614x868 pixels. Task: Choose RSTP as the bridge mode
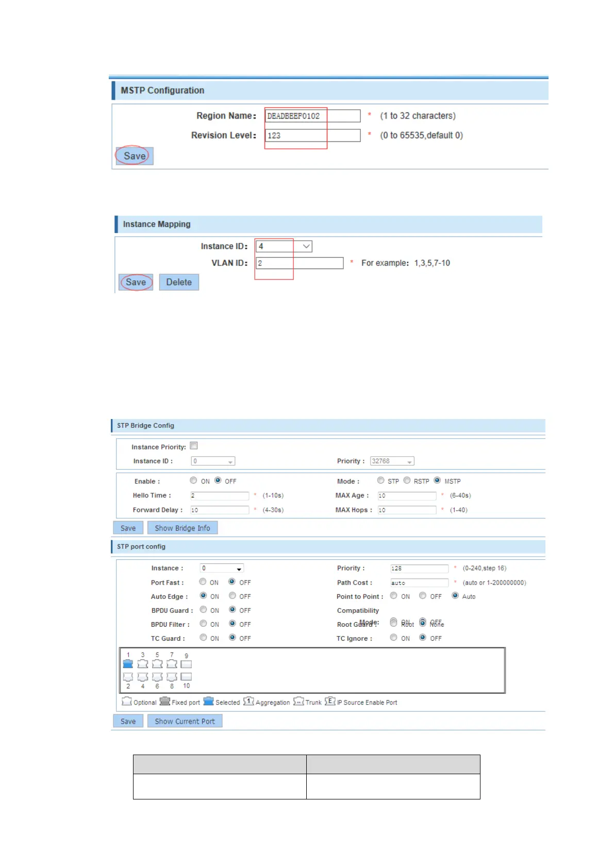tap(407, 480)
